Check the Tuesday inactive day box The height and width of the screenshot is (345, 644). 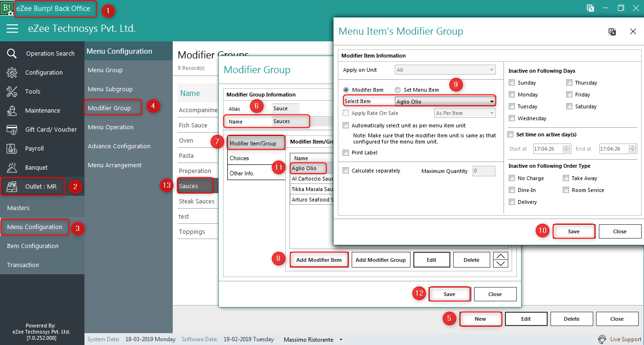pyautogui.click(x=512, y=106)
